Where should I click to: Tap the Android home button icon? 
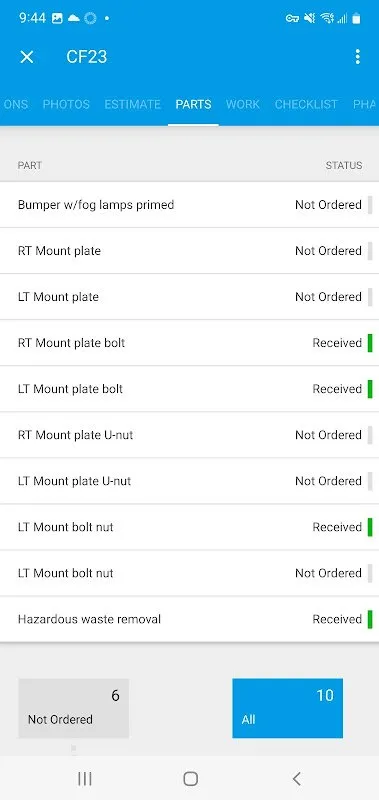190,779
